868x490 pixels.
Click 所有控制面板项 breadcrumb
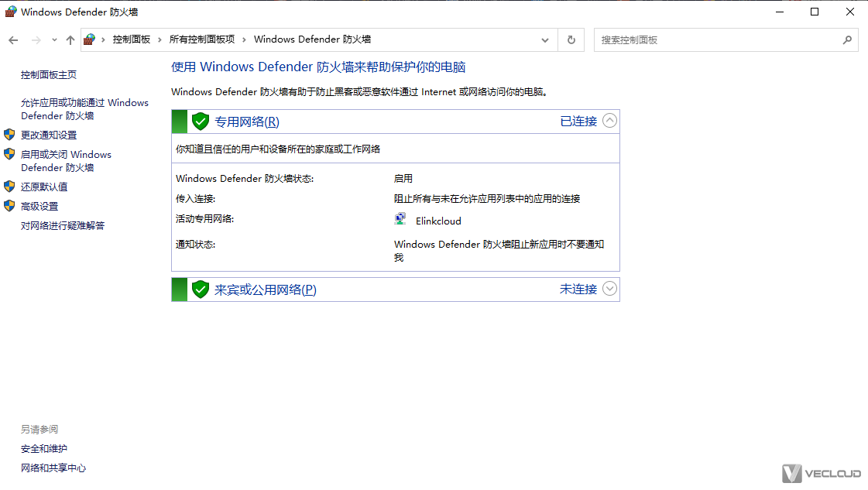(201, 39)
